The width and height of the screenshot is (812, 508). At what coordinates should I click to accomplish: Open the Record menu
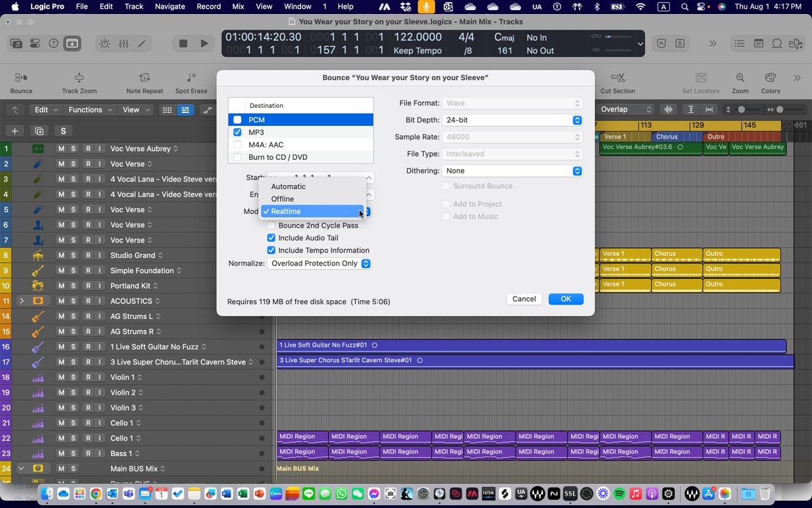(x=208, y=6)
